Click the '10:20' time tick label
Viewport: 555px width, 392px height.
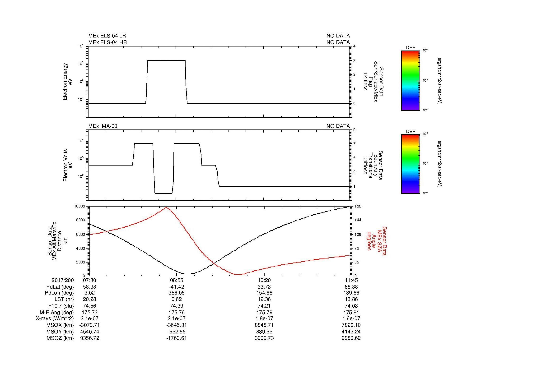[x=264, y=280]
